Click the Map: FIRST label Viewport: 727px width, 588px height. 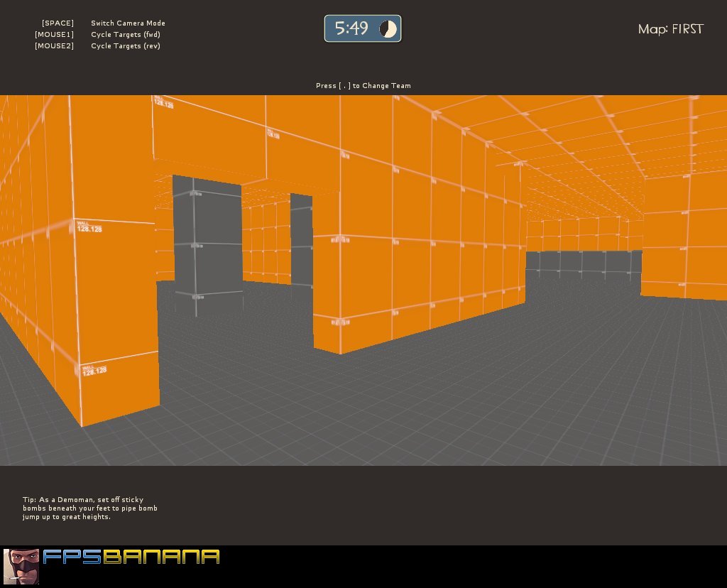pyautogui.click(x=670, y=29)
